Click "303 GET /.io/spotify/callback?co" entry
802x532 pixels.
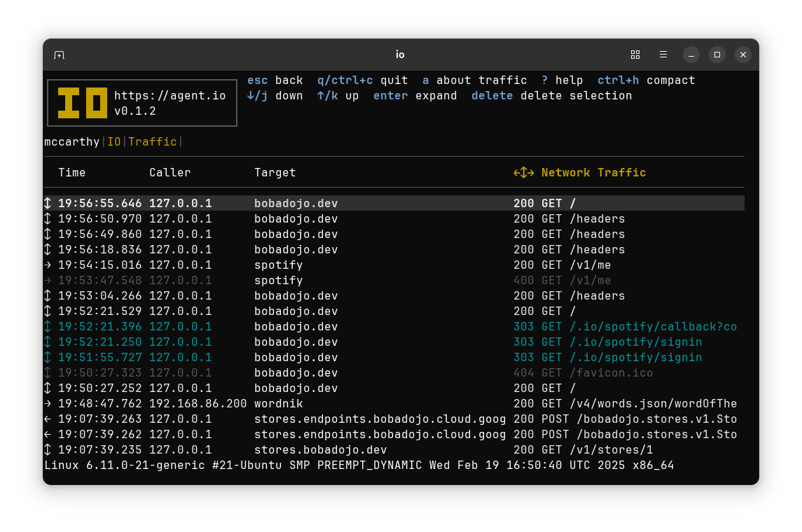pos(625,327)
